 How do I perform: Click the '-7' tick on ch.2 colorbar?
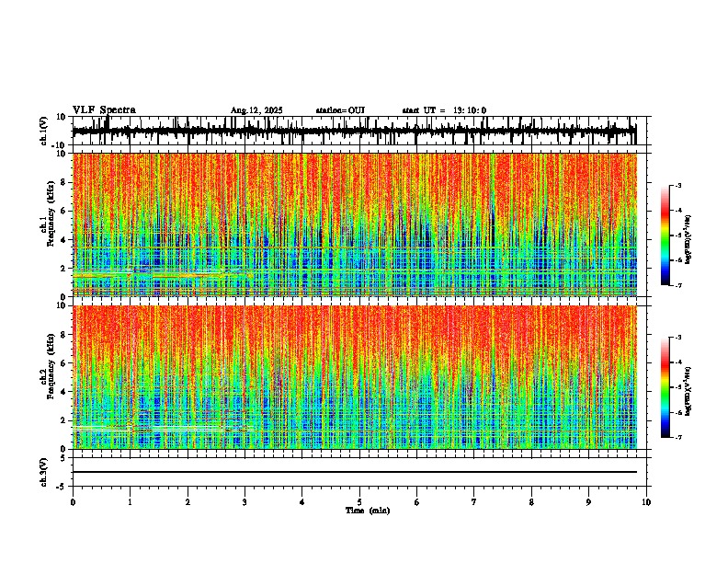677,438
